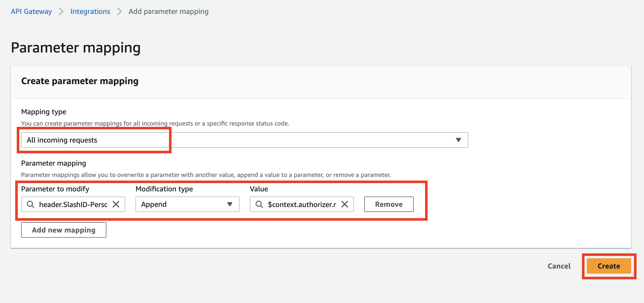Click the search icon in Parameter to modify

[31, 204]
